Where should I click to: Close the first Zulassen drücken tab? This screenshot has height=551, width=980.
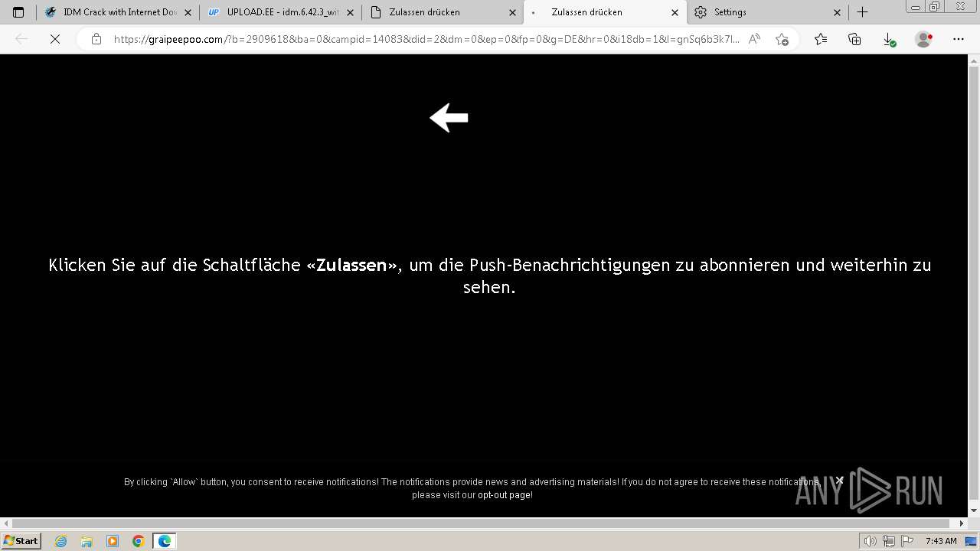click(x=513, y=12)
